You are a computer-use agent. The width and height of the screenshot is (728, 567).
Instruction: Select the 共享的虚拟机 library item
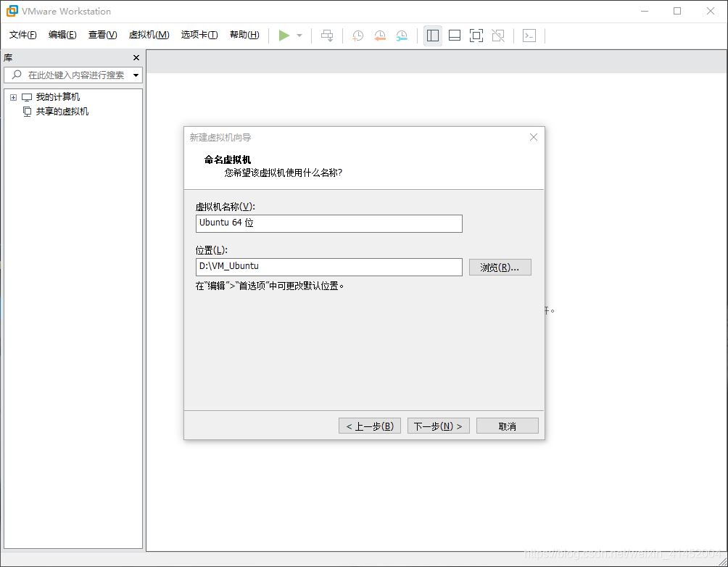tap(60, 111)
